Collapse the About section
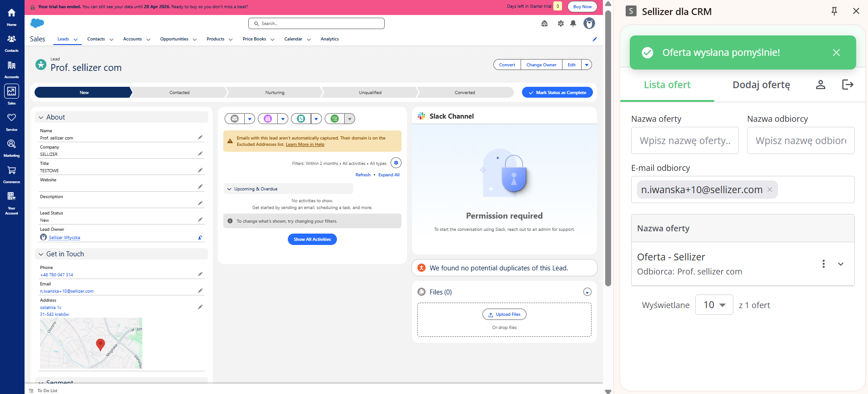The image size is (868, 394). (41, 117)
